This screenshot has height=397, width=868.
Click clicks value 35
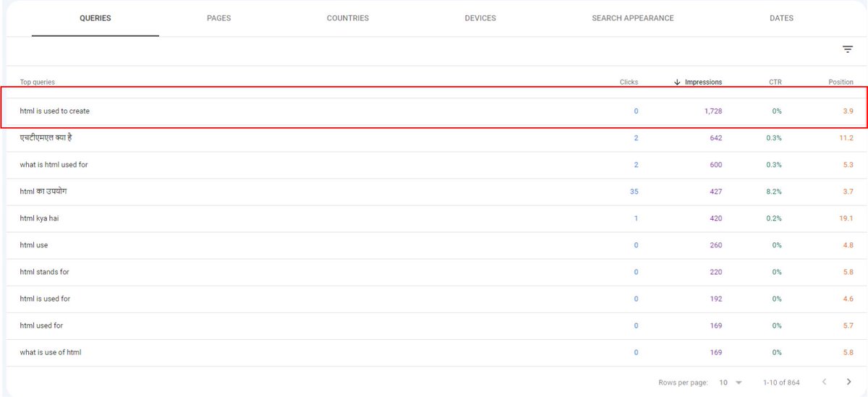pyautogui.click(x=634, y=192)
